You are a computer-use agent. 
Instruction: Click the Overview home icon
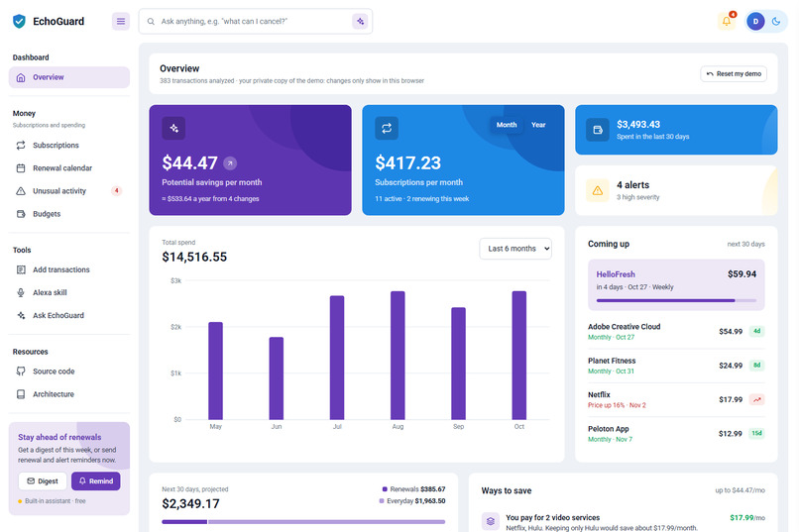(x=21, y=77)
